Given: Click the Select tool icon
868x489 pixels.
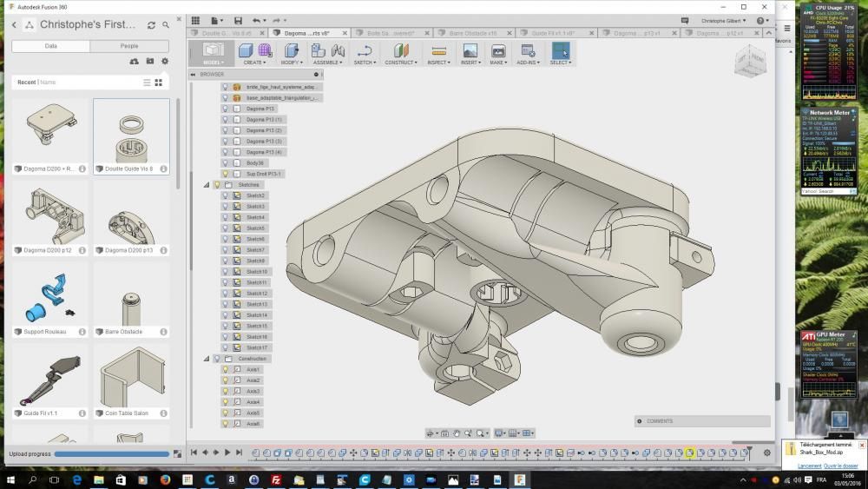Looking at the screenshot, I should click(x=560, y=51).
